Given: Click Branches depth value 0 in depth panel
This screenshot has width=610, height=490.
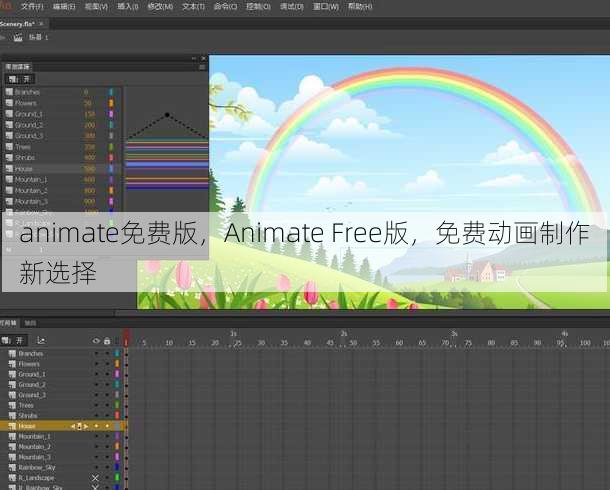Looking at the screenshot, I should (x=86, y=92).
